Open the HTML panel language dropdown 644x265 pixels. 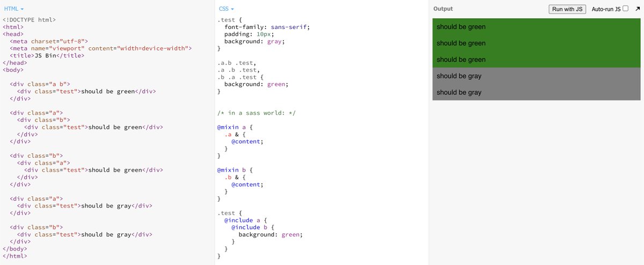click(13, 9)
